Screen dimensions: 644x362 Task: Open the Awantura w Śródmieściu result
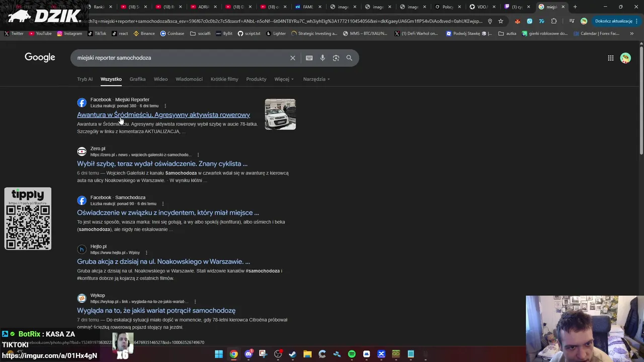(x=163, y=115)
